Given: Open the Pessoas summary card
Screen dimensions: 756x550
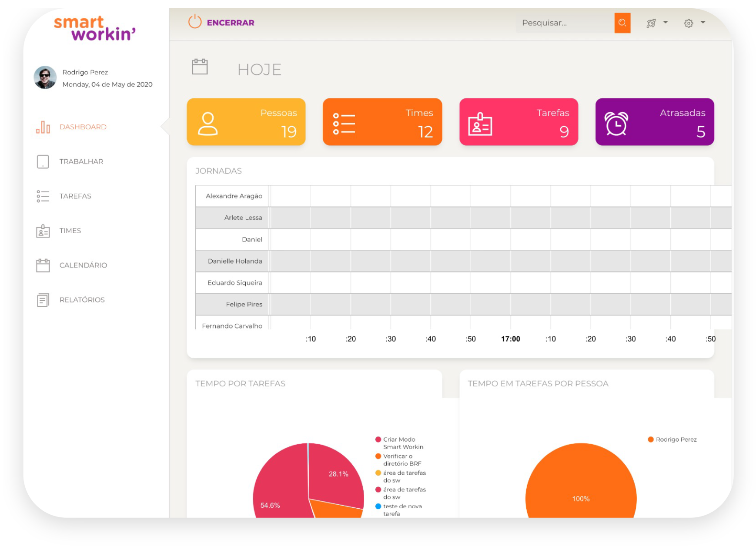Looking at the screenshot, I should (x=246, y=122).
